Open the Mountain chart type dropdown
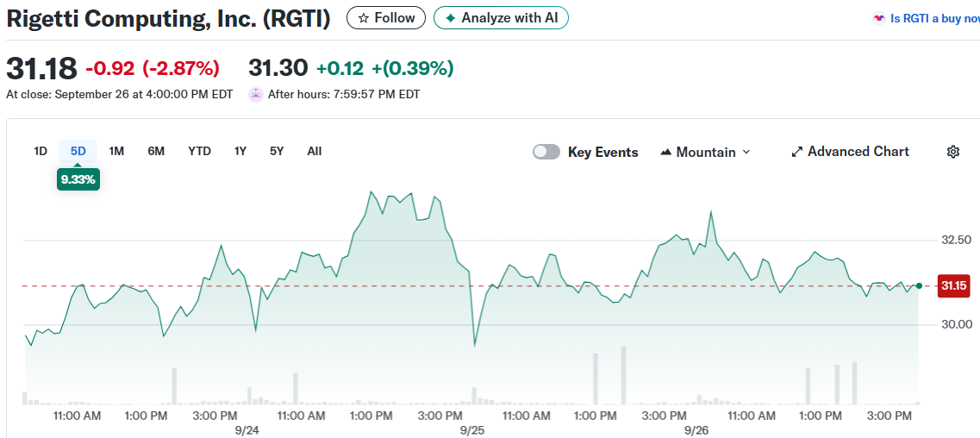The width and height of the screenshot is (980, 438). coord(705,152)
